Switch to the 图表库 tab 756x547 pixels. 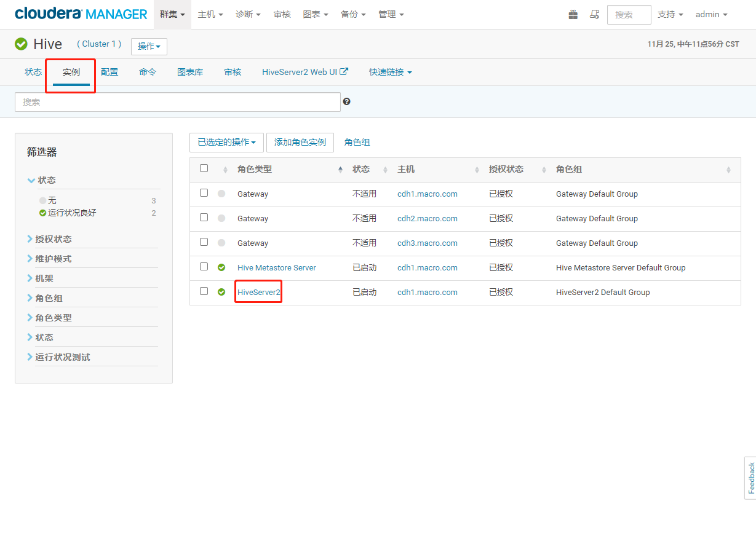[x=190, y=72]
